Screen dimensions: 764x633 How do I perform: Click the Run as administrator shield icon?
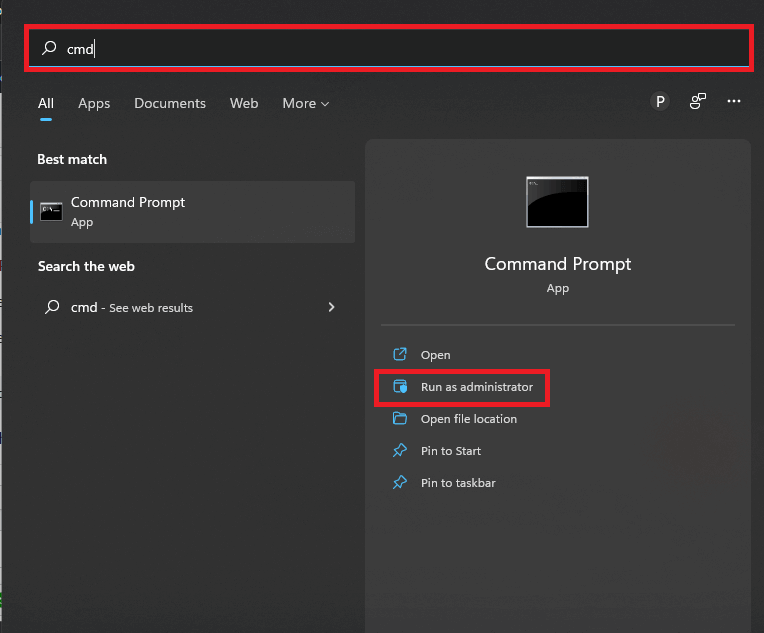400,387
